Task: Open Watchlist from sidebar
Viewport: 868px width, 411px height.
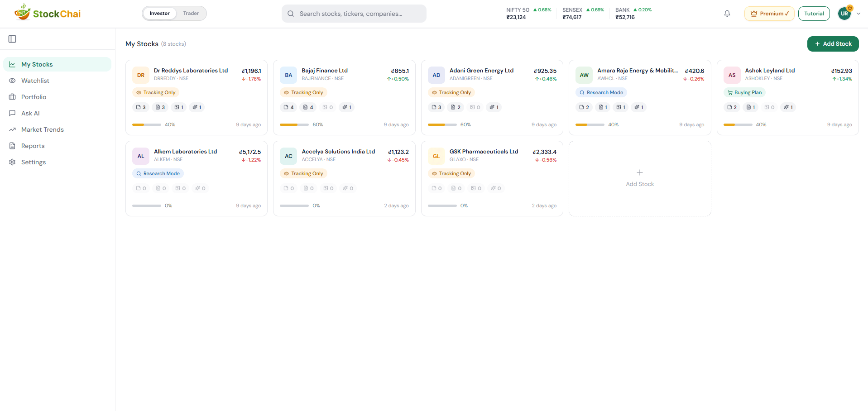Action: (x=57, y=81)
